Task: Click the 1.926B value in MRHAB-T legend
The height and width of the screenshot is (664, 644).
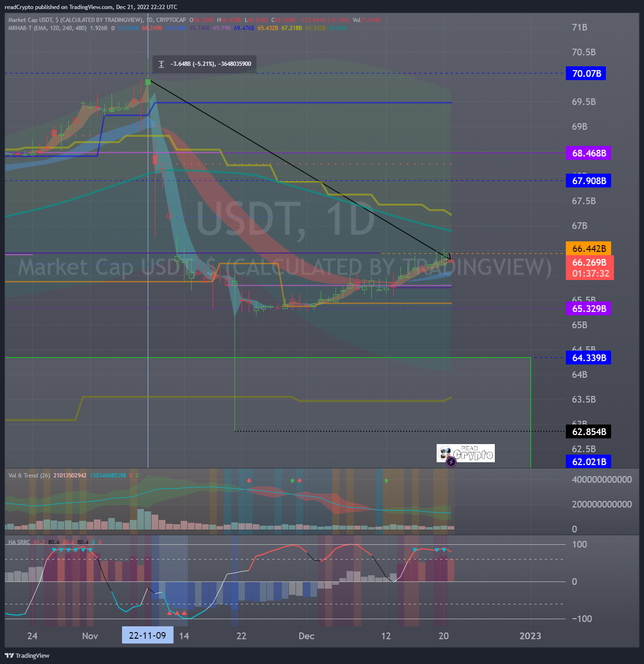Action: [99, 28]
